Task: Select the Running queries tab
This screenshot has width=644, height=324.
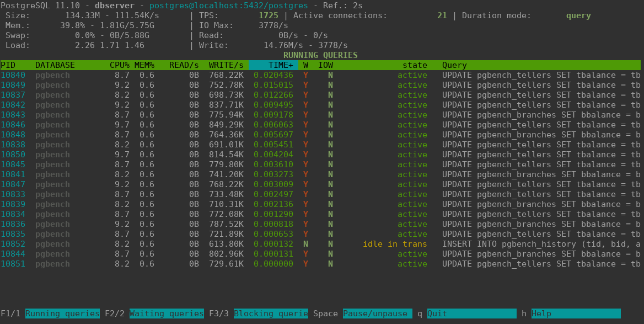Action: point(62,314)
